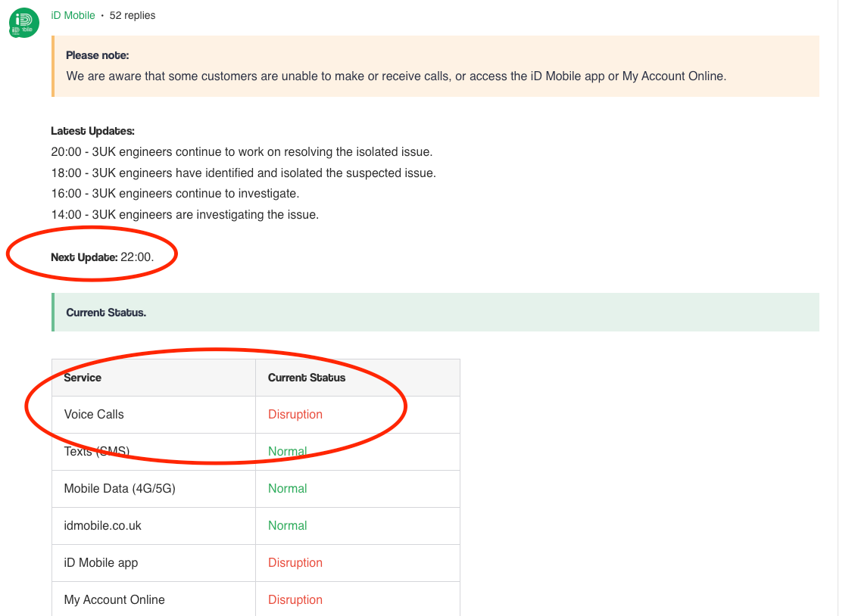Select the 'Please note:' heading
The image size is (855, 616).
click(98, 55)
